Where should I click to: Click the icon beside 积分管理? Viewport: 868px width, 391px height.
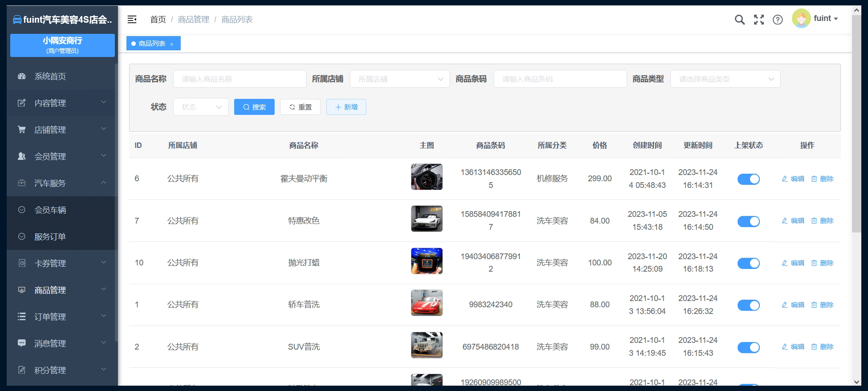21,370
